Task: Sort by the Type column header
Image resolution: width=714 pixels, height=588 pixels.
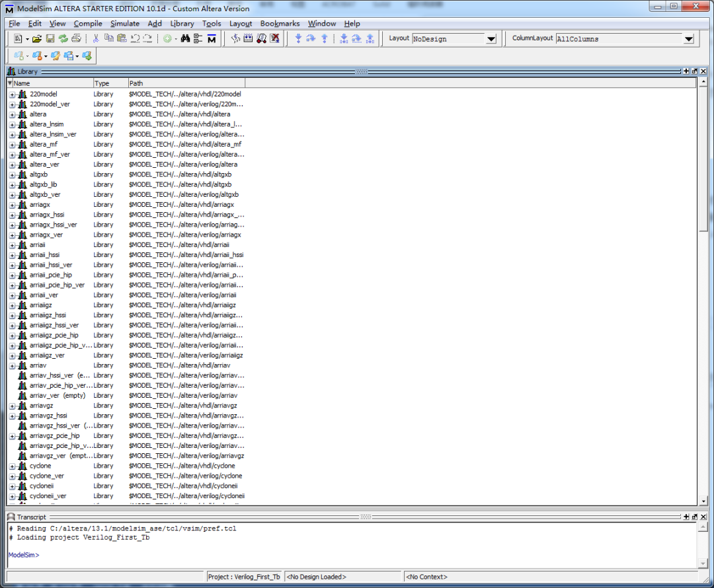Action: point(110,83)
